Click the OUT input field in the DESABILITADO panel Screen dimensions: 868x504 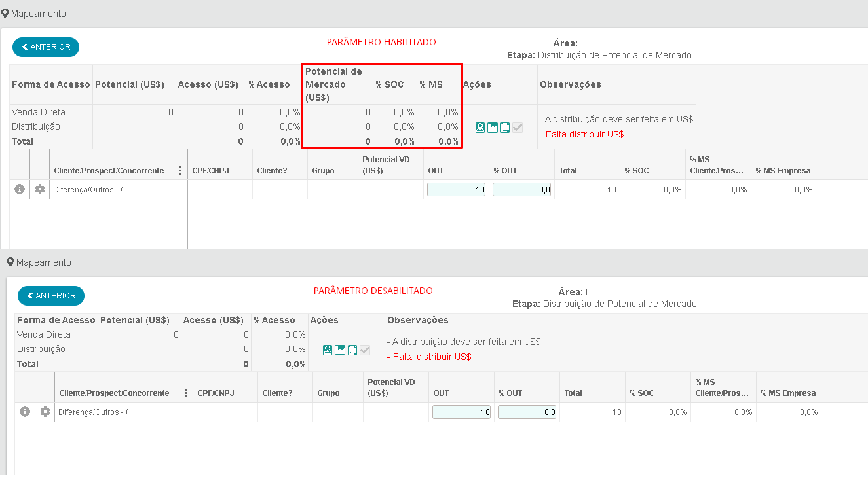click(x=462, y=412)
